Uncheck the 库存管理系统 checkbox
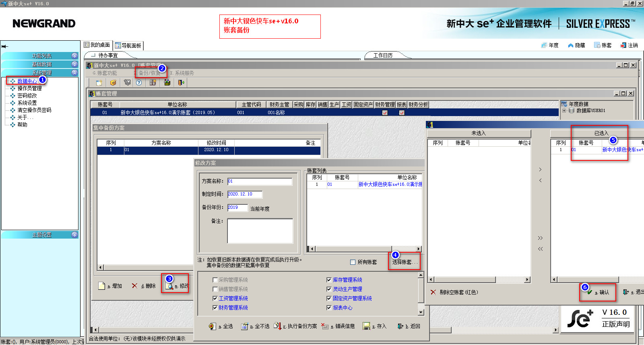Screen dimensions: 644x345 [x=329, y=280]
